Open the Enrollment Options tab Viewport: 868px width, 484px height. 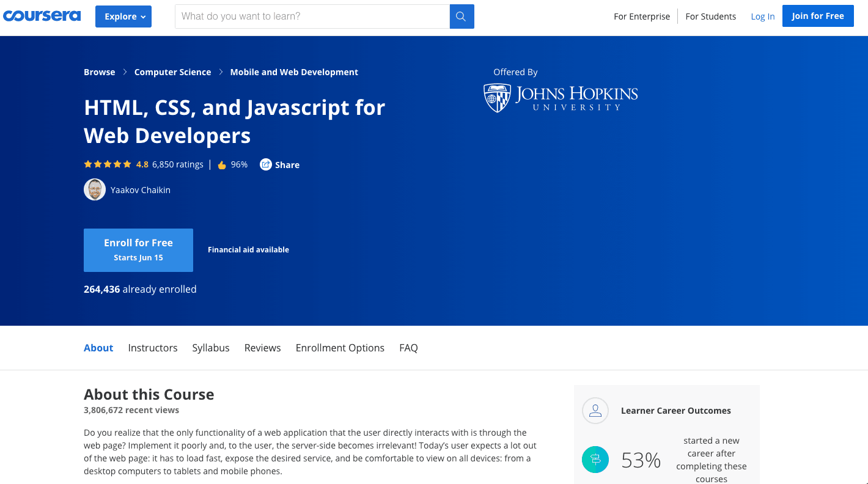tap(340, 348)
